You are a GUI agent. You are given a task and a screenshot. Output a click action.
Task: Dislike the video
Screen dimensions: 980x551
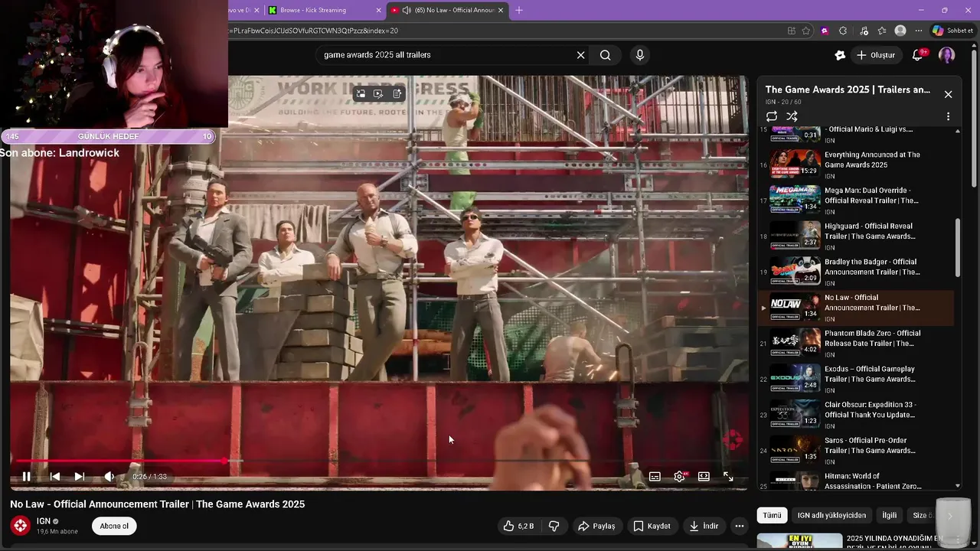point(554,526)
